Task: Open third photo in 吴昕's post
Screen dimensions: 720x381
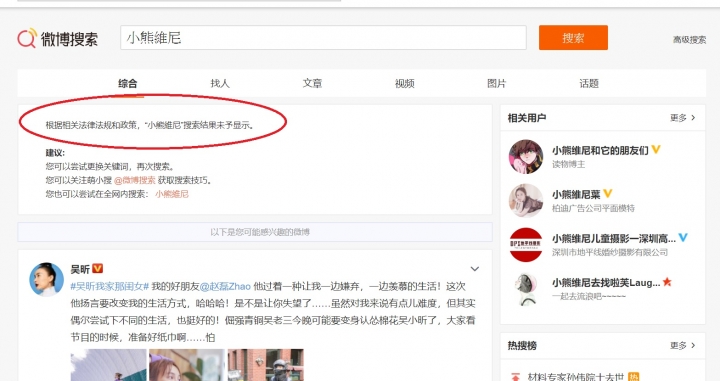Action: 265,365
